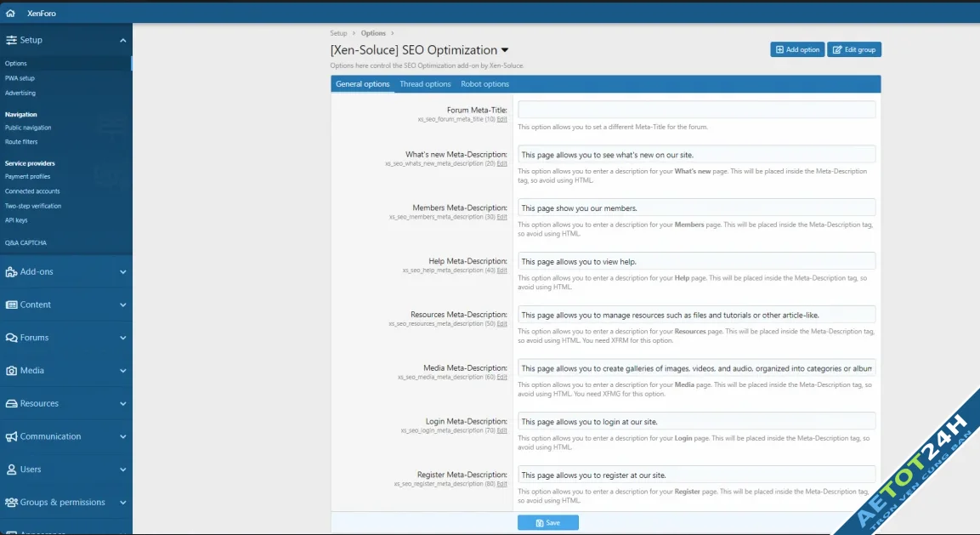This screenshot has width=980, height=535.
Task: Expand the Groups & permissions section
Action: coord(122,503)
